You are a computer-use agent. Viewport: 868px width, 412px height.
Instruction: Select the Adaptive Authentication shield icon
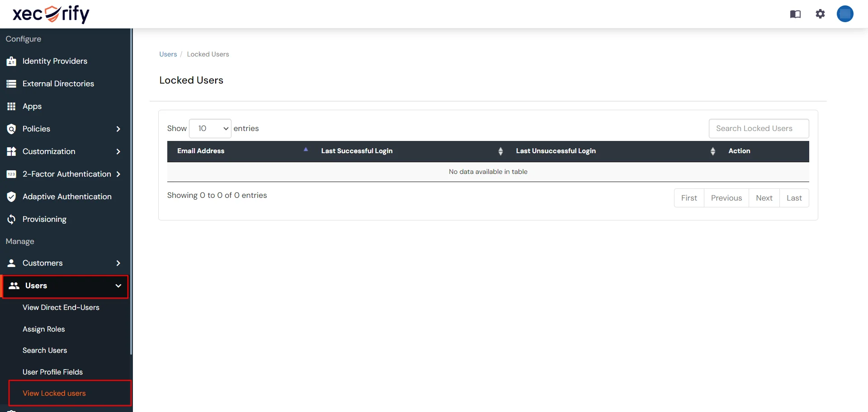pos(11,197)
